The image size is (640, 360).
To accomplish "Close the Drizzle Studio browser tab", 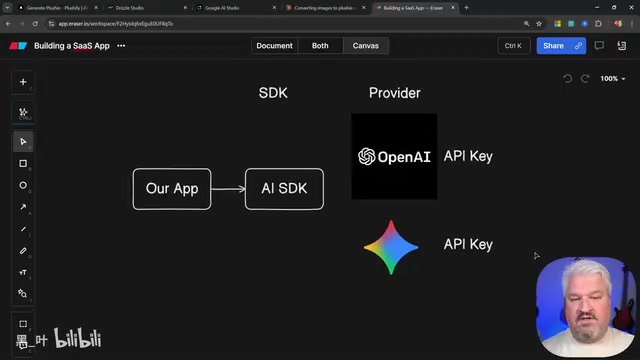I will coord(185,8).
